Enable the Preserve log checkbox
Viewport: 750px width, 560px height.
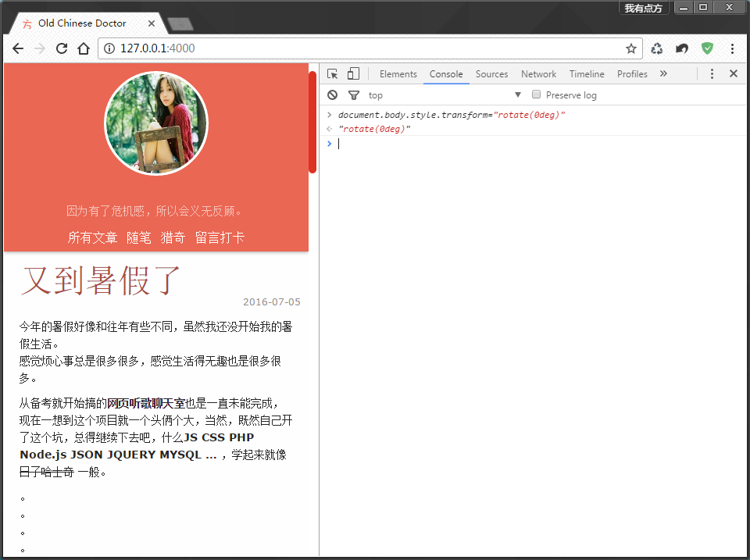(x=536, y=95)
